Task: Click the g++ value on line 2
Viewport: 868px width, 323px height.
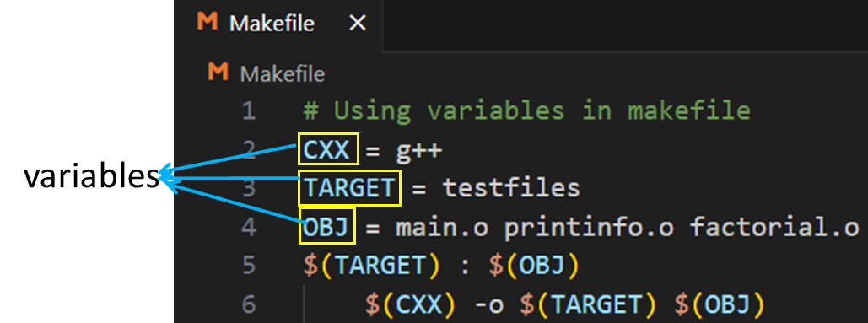Action: coord(418,150)
